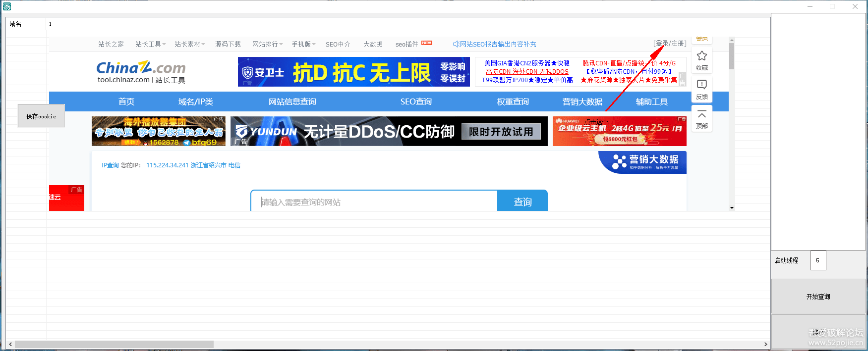Viewport: 868px width, 351px height.
Task: Click the 站长之家 link
Action: (111, 44)
